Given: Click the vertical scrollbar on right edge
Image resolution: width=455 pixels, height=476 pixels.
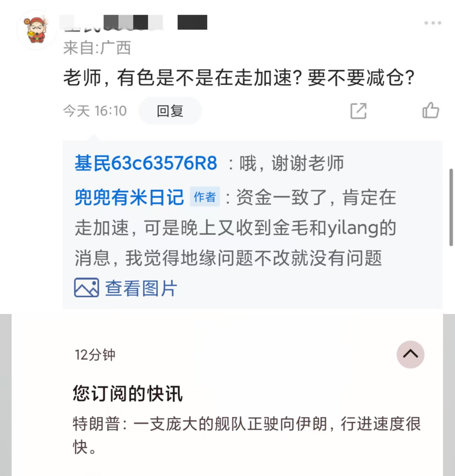Looking at the screenshot, I should coord(451,208).
